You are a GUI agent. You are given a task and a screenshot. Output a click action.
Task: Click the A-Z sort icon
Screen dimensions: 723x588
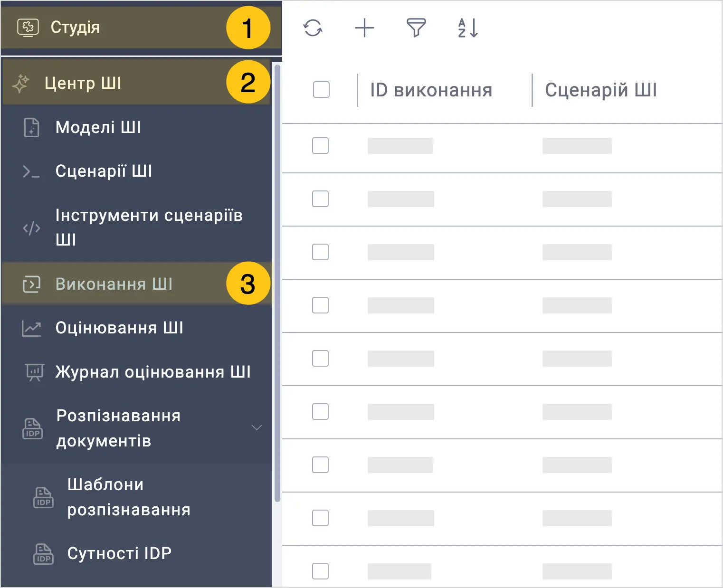(x=468, y=28)
